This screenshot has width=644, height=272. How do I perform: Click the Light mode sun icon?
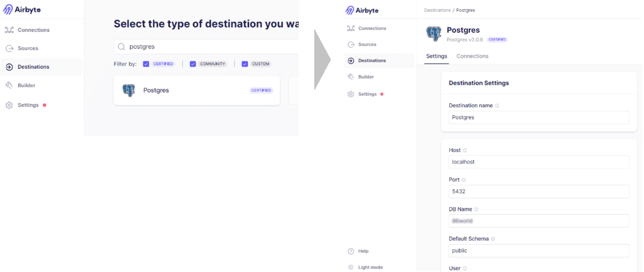pos(351,267)
